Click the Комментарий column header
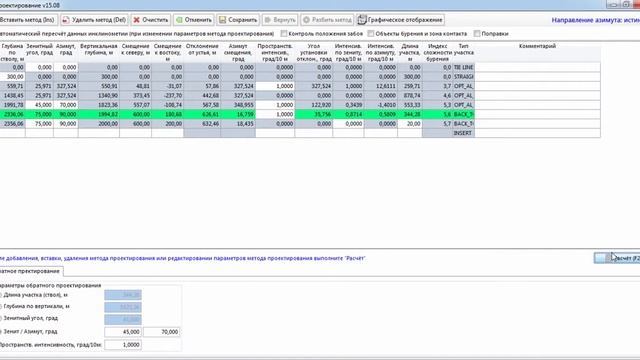 (x=537, y=52)
